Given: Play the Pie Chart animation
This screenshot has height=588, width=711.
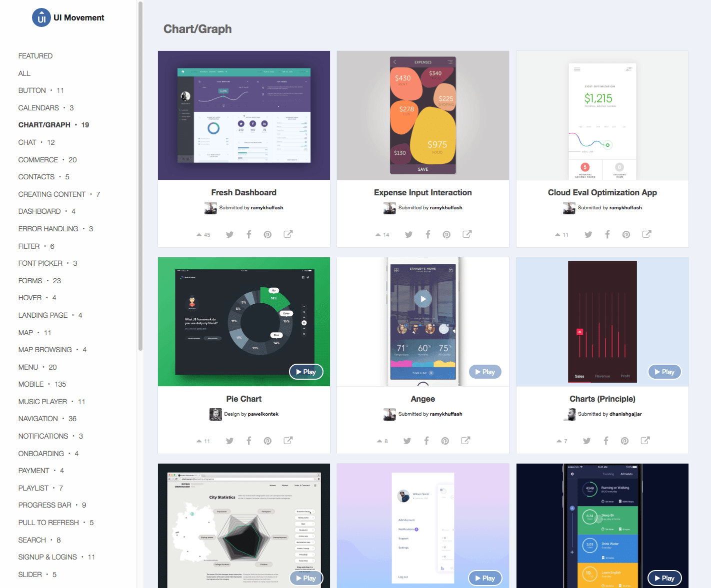Looking at the screenshot, I should coord(306,372).
